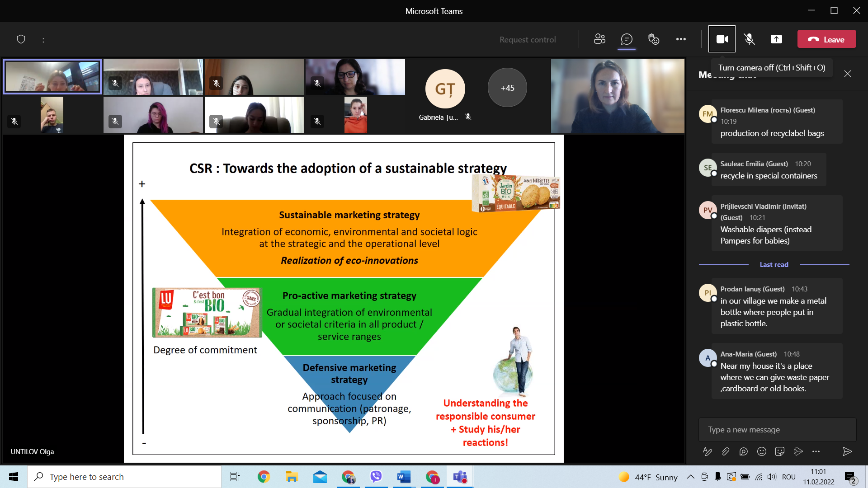Open the participants list icon
This screenshot has height=488, width=868.
coord(599,39)
